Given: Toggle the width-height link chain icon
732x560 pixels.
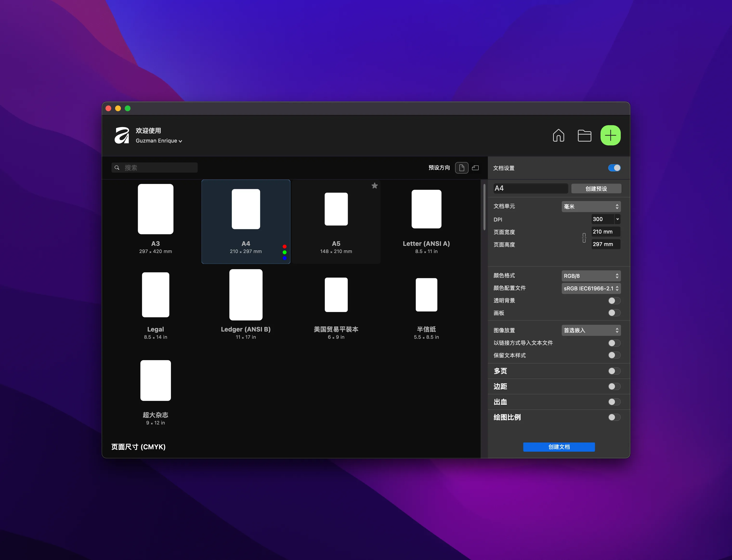Looking at the screenshot, I should coord(584,238).
